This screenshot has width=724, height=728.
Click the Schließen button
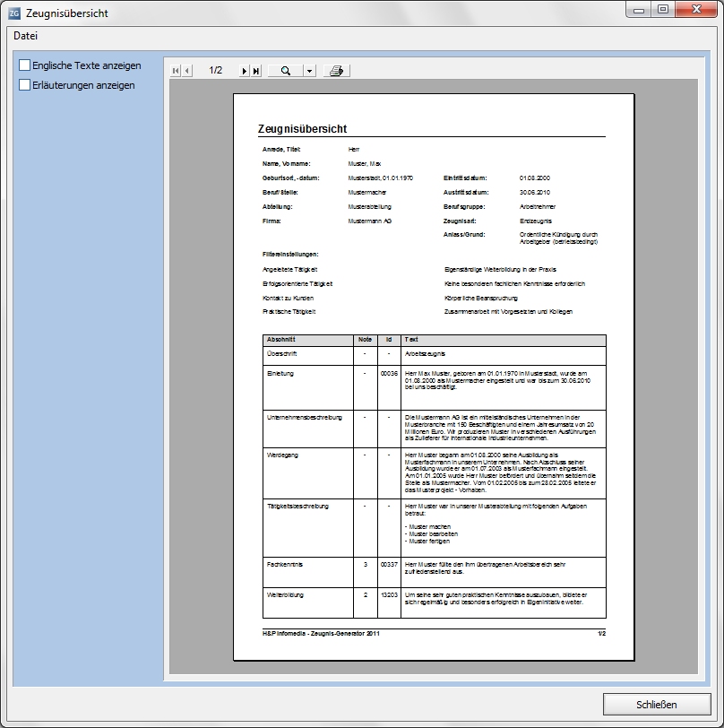[x=657, y=705]
